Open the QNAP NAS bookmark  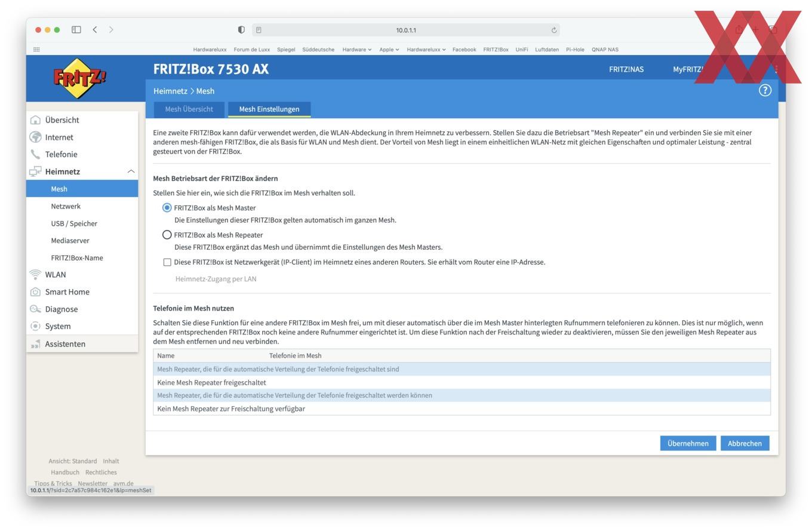click(x=605, y=50)
